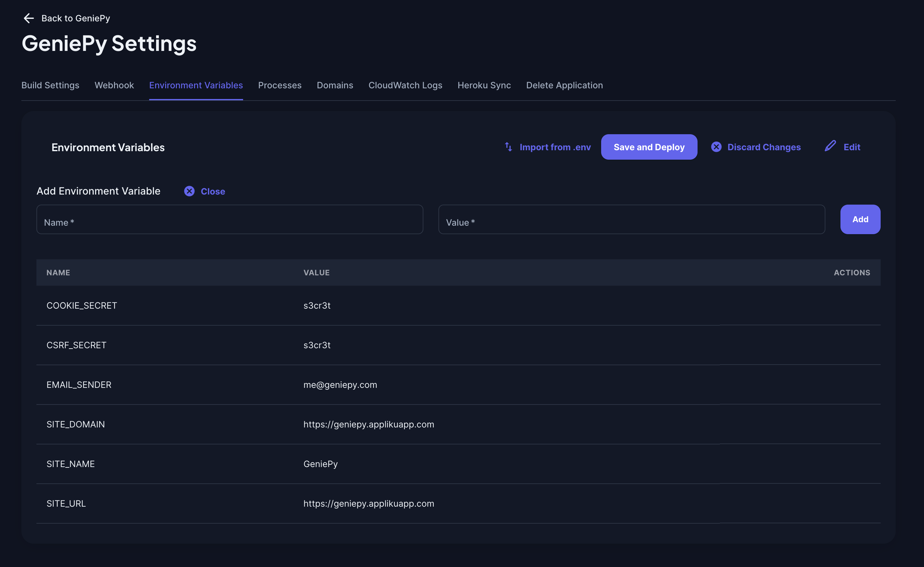Click the GeniePy Settings page title
Viewport: 924px width, 567px height.
pyautogui.click(x=109, y=43)
